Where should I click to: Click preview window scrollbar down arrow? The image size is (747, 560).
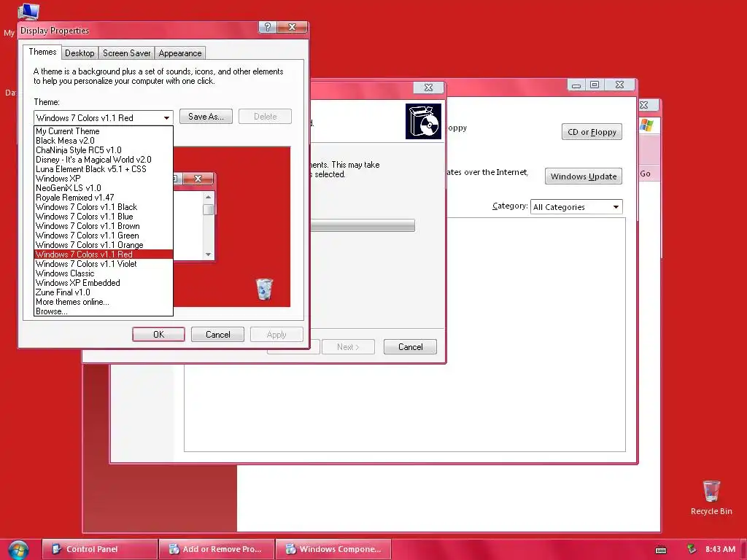click(208, 254)
